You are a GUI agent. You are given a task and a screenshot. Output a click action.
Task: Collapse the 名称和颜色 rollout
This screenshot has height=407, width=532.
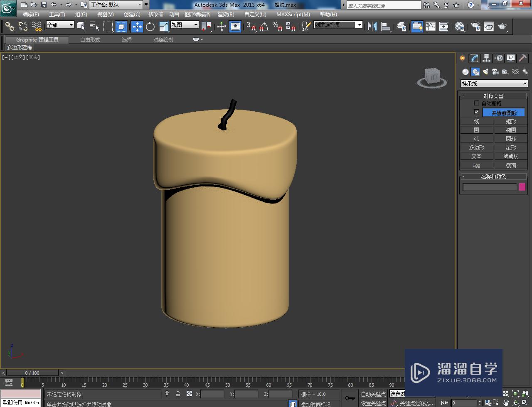click(493, 177)
